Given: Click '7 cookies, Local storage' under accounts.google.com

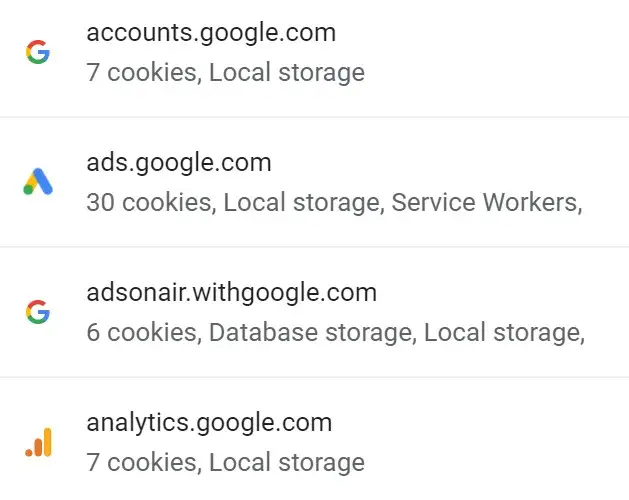Looking at the screenshot, I should (x=225, y=72).
